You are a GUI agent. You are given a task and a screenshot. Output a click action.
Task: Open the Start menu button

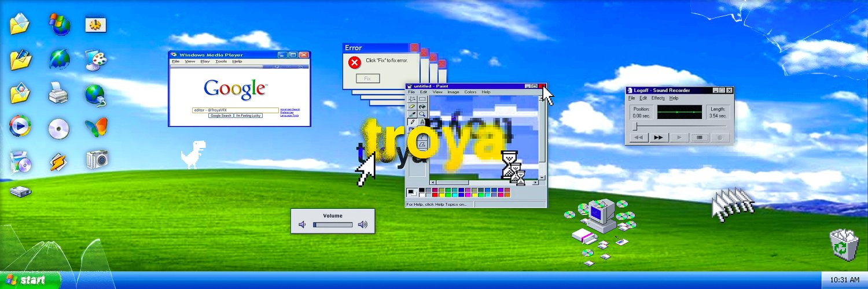pos(30,280)
